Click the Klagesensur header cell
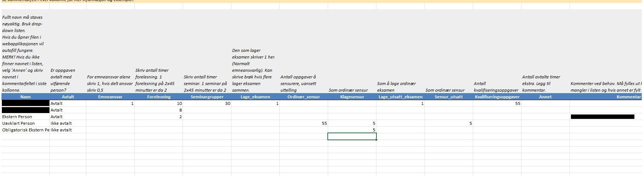644x180 pixels. [x=352, y=97]
